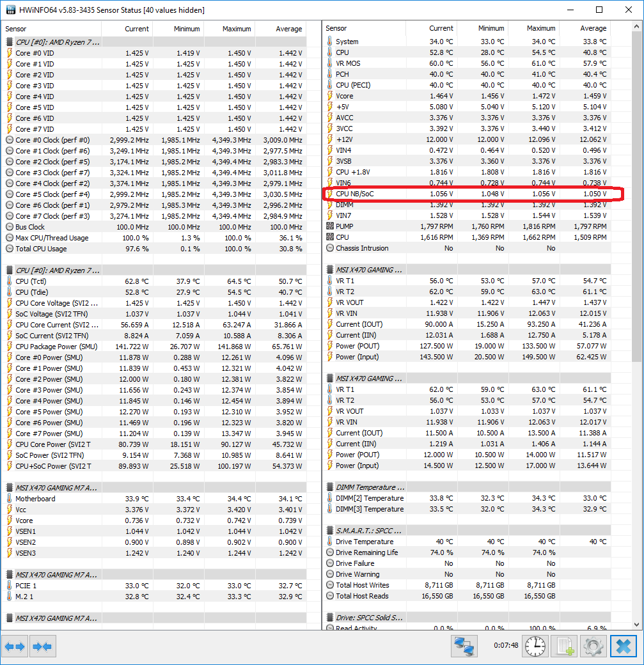Click the thermometer icon beside Drive Temperature
The width and height of the screenshot is (644, 665).
(330, 542)
